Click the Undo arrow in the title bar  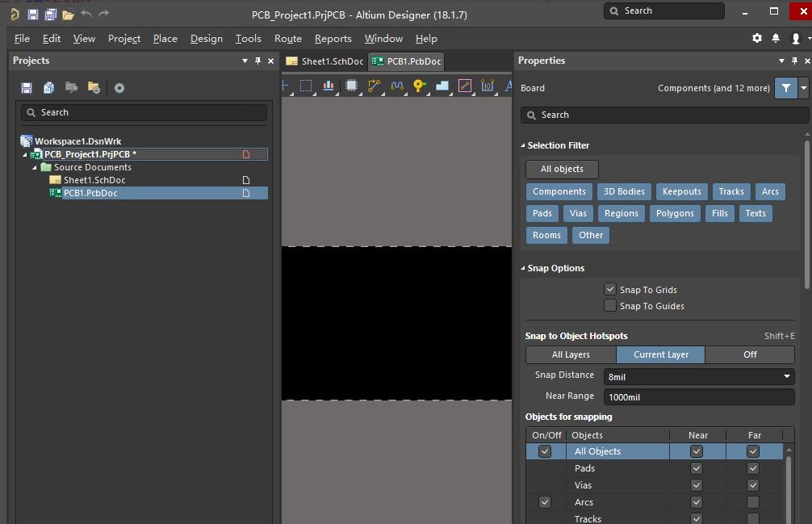pyautogui.click(x=86, y=14)
